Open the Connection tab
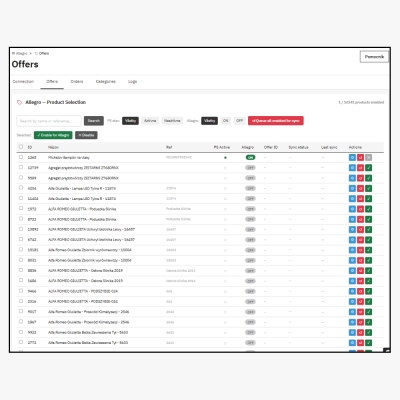Image resolution: width=400 pixels, height=400 pixels. 23,82
